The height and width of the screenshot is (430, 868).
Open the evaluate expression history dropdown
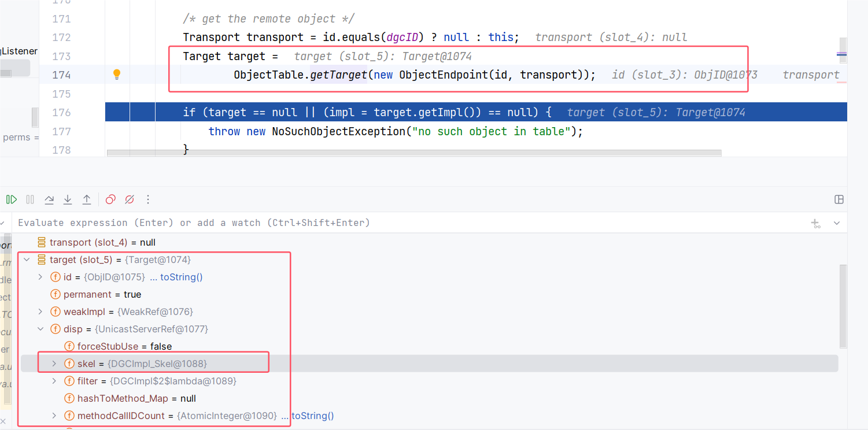[836, 223]
